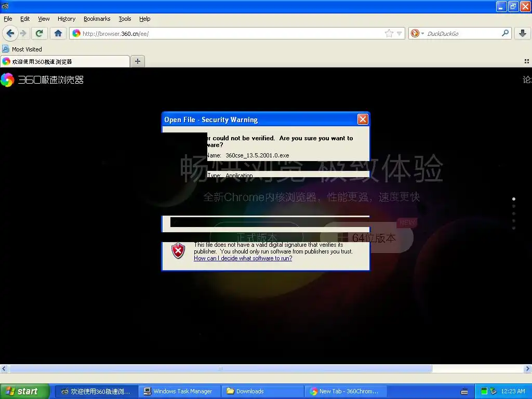Go back with the browser back arrow
532x399 pixels.
click(10, 33)
